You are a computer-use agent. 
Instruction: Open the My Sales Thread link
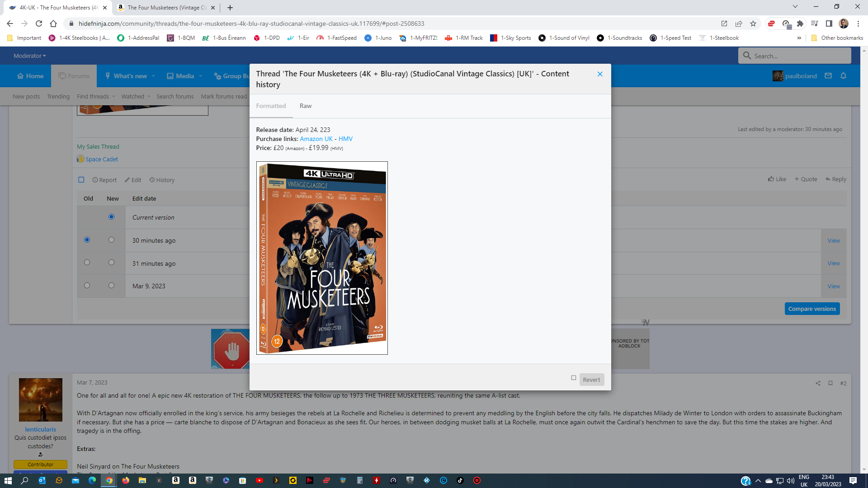coord(98,146)
